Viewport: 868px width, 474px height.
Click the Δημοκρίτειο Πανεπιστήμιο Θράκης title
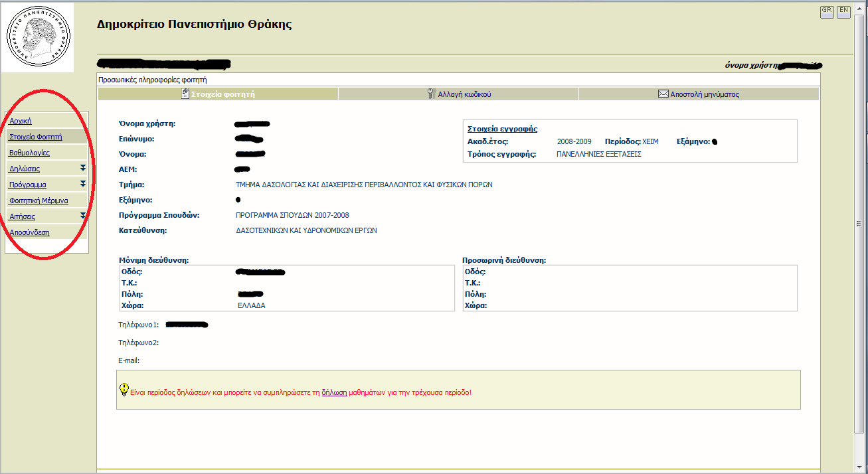point(195,25)
